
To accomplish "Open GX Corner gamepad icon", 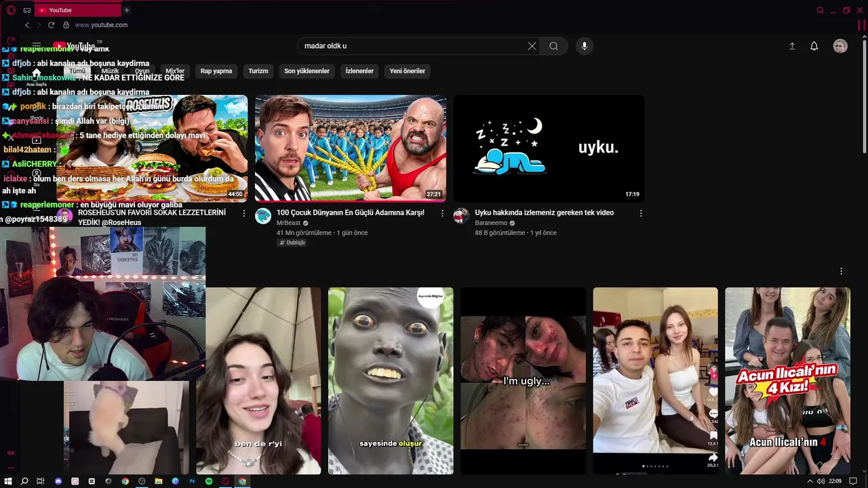I will click(x=27, y=10).
